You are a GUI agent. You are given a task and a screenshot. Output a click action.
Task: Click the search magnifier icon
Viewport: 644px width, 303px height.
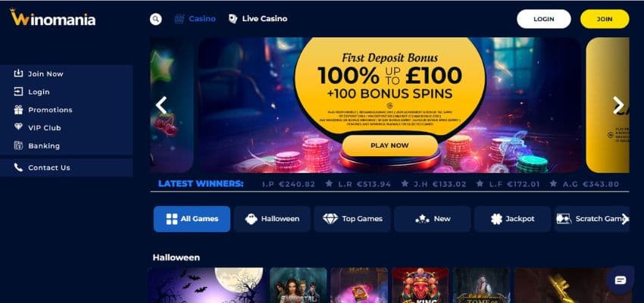tap(155, 19)
